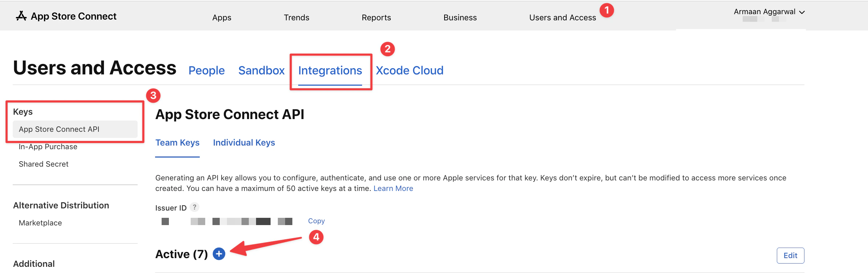Open the Apps menu item
Image resolution: width=868 pixels, height=273 pixels.
click(x=222, y=17)
